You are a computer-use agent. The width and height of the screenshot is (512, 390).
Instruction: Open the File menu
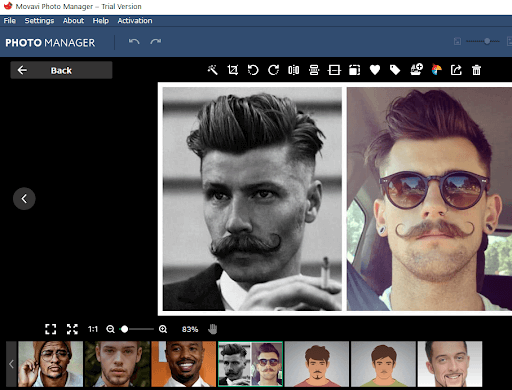tap(10, 21)
